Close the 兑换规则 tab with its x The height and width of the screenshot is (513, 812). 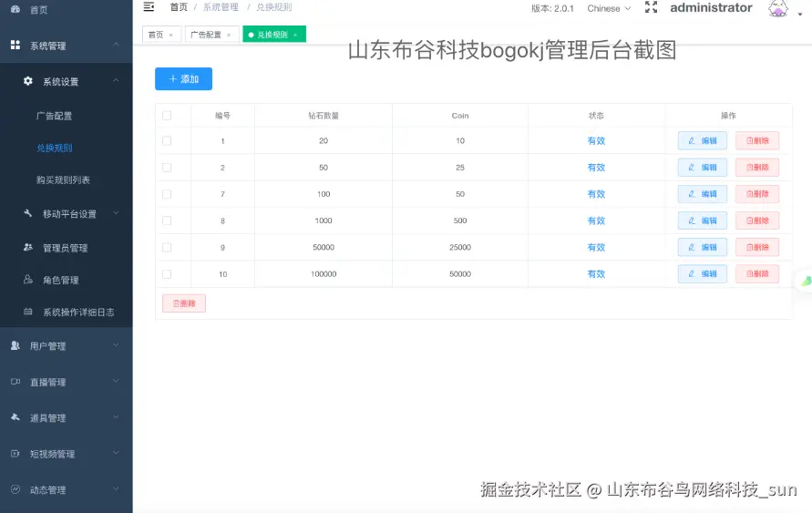295,36
